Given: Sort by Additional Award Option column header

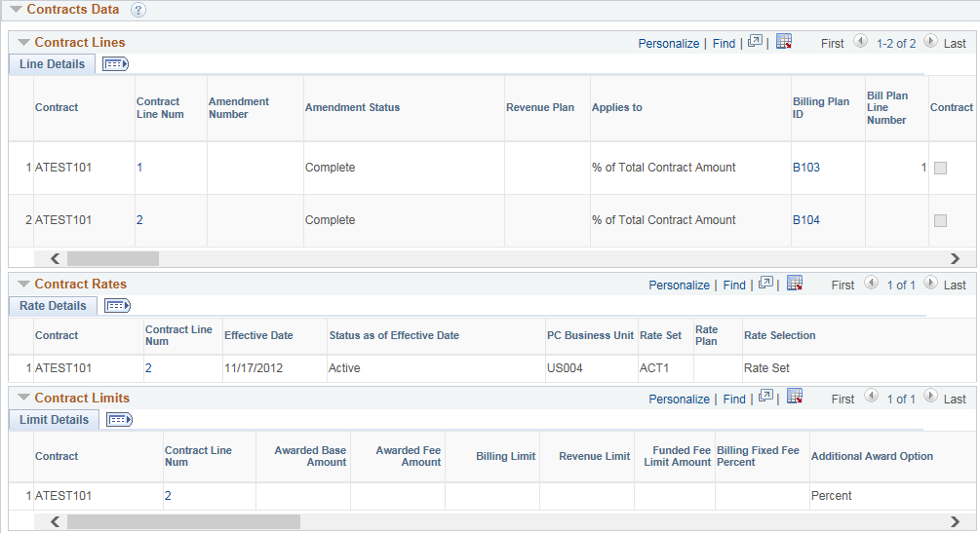Looking at the screenshot, I should [872, 456].
